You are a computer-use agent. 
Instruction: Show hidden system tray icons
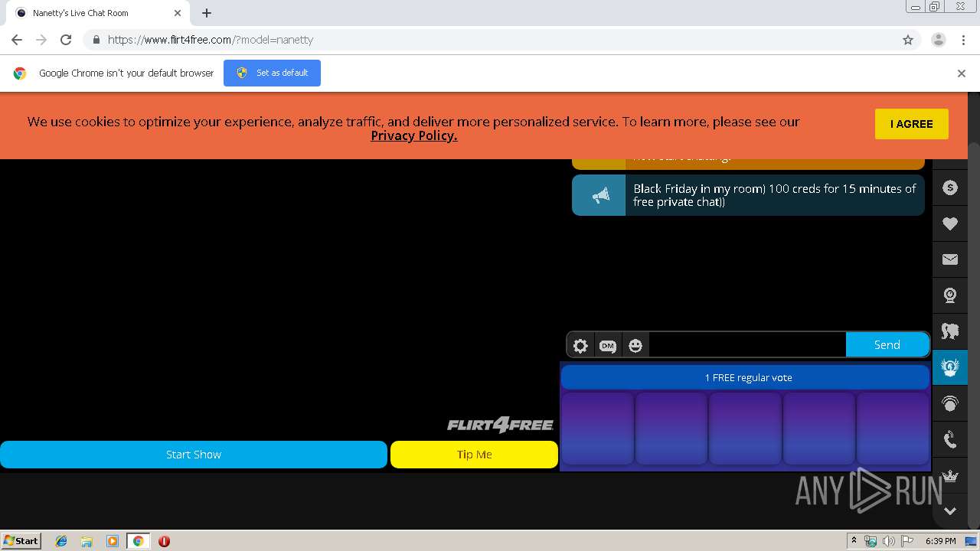click(x=854, y=541)
